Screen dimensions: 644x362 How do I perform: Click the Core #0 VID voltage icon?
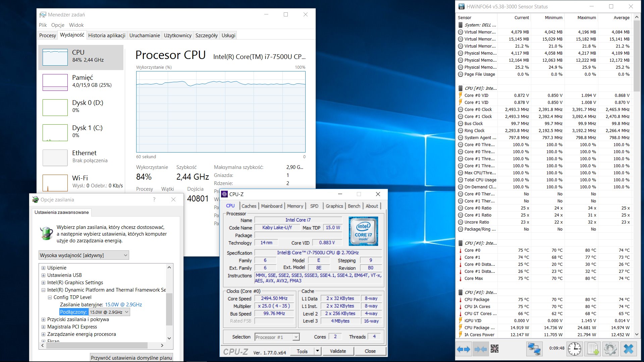461,95
